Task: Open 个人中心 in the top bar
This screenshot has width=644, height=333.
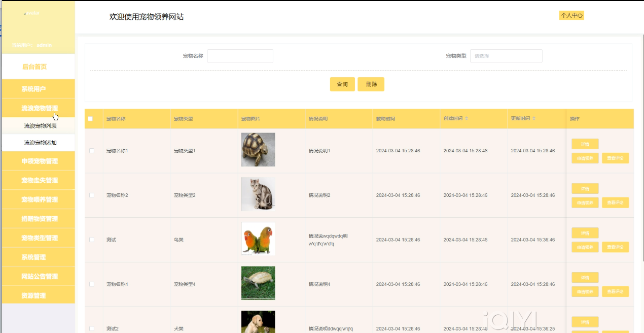Action: click(x=571, y=15)
